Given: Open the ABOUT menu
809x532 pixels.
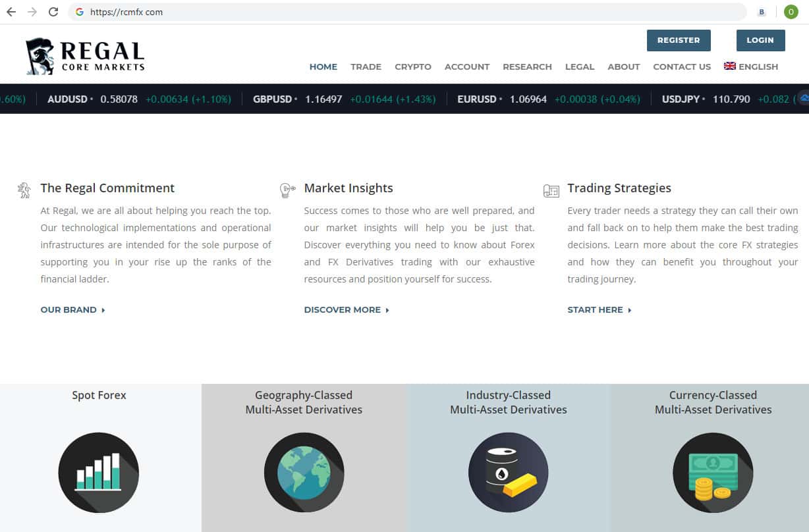Looking at the screenshot, I should (x=624, y=66).
